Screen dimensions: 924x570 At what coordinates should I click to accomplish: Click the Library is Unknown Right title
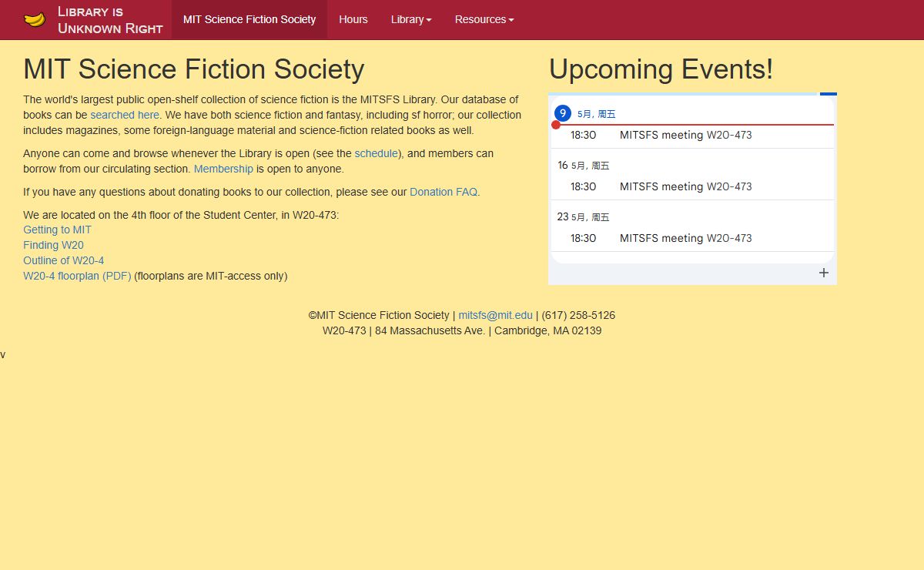[110, 20]
